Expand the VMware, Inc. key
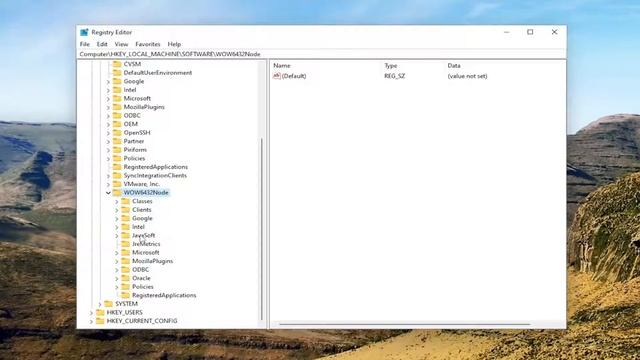Screen dimensions: 640x360 click(108, 184)
